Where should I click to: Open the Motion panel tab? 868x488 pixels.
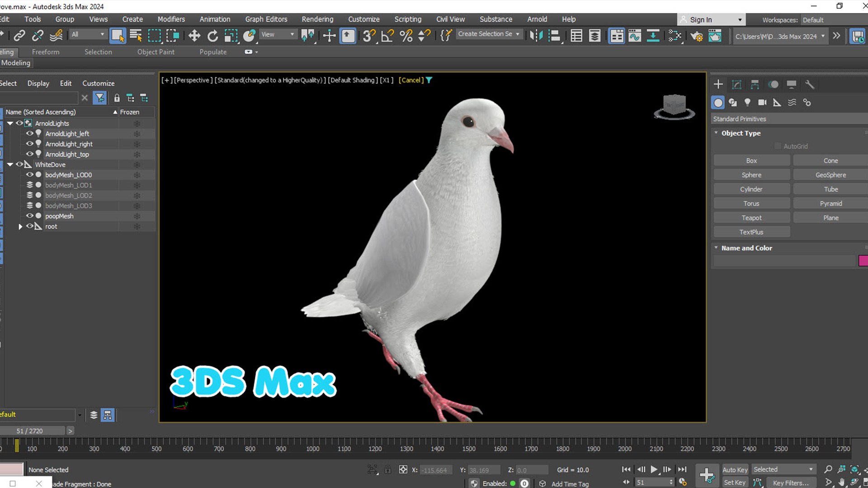[x=773, y=84]
